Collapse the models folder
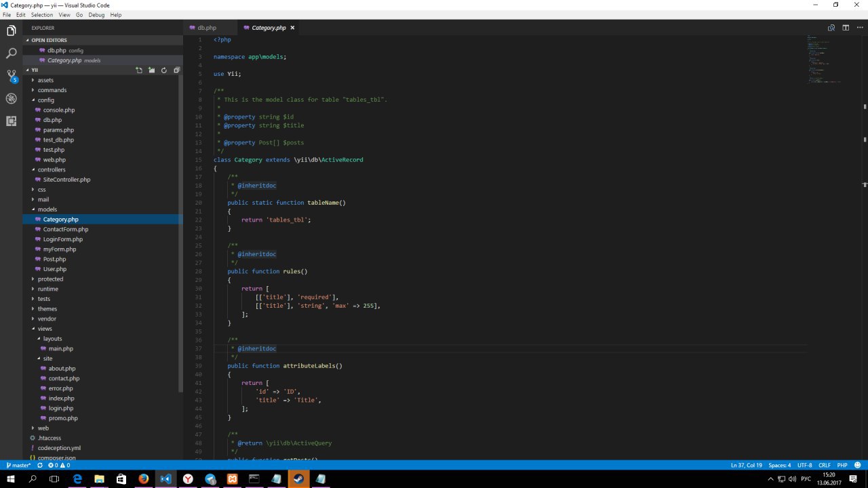This screenshot has width=868, height=488. (x=47, y=209)
